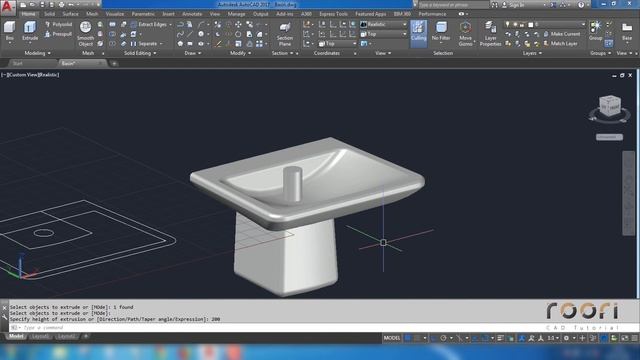640x360 pixels.
Task: Activate the Extrude tool
Action: click(30, 31)
